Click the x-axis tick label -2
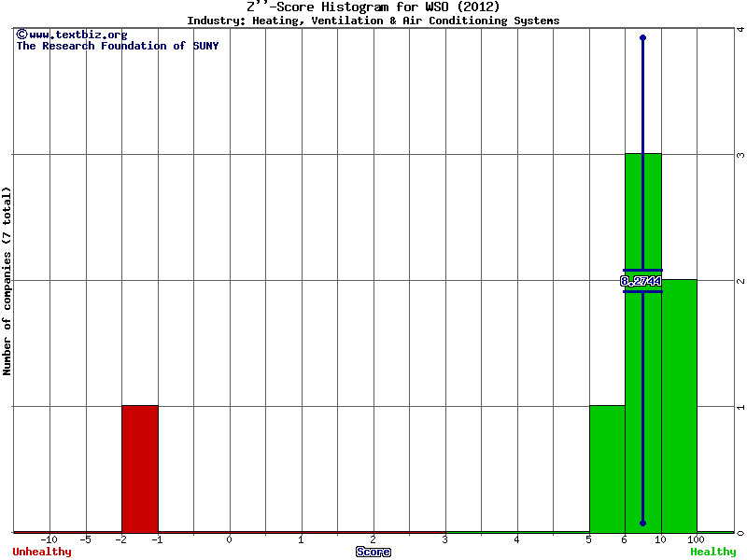Viewport: 747px width, 560px height. [x=121, y=539]
